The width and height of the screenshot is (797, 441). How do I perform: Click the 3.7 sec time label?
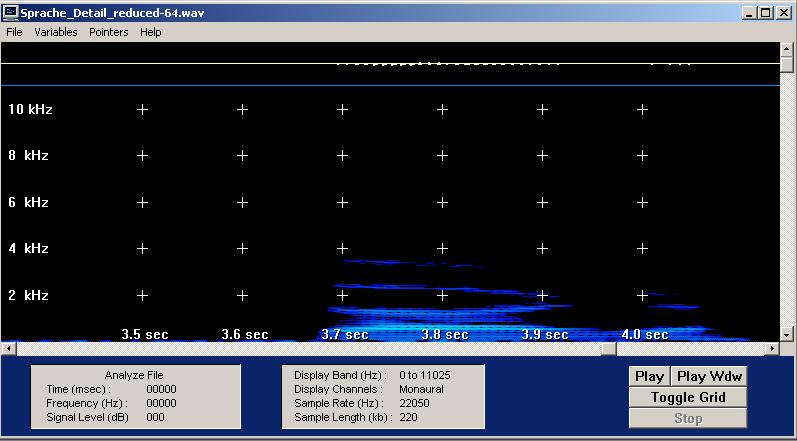[x=345, y=334]
